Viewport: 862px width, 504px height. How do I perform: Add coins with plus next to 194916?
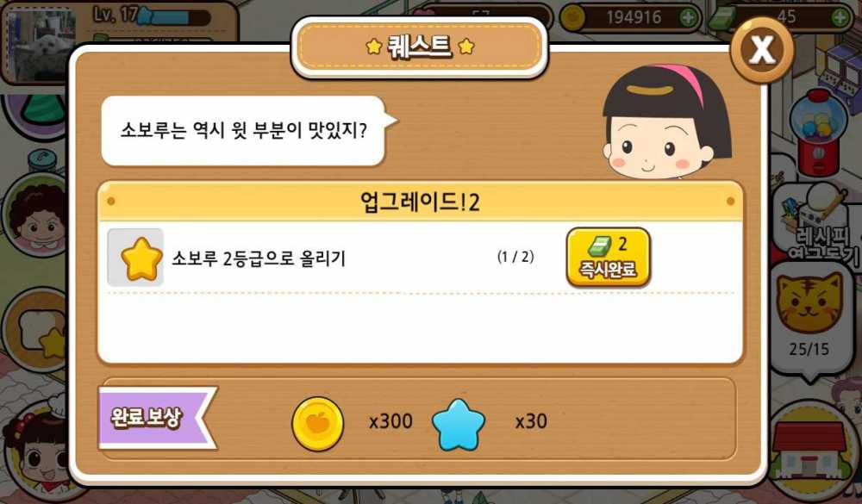coord(688,17)
